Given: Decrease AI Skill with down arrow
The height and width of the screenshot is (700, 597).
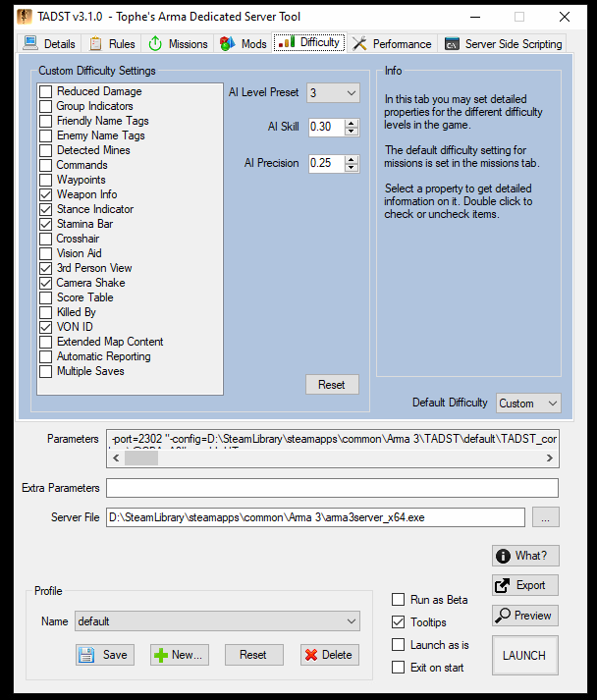Looking at the screenshot, I should tap(352, 132).
